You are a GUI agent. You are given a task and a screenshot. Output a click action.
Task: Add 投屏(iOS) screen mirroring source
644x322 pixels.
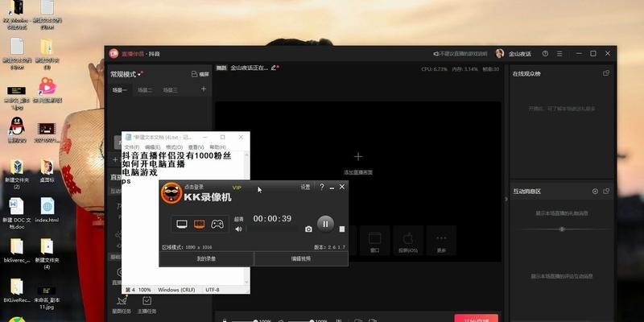point(408,241)
